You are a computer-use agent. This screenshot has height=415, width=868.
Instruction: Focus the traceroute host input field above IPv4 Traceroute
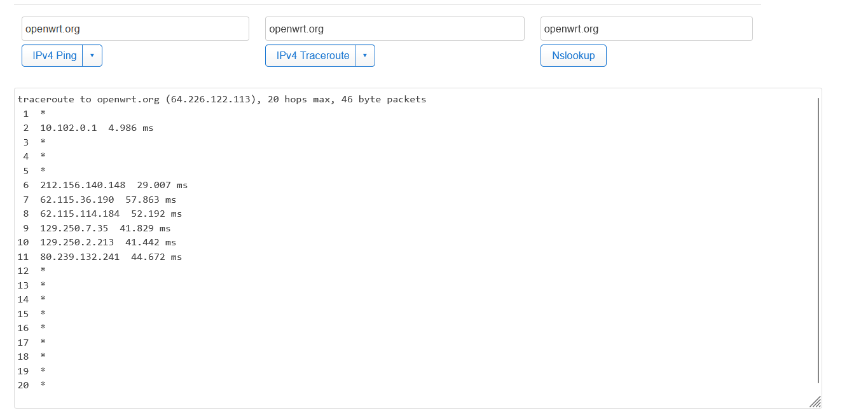[395, 29]
